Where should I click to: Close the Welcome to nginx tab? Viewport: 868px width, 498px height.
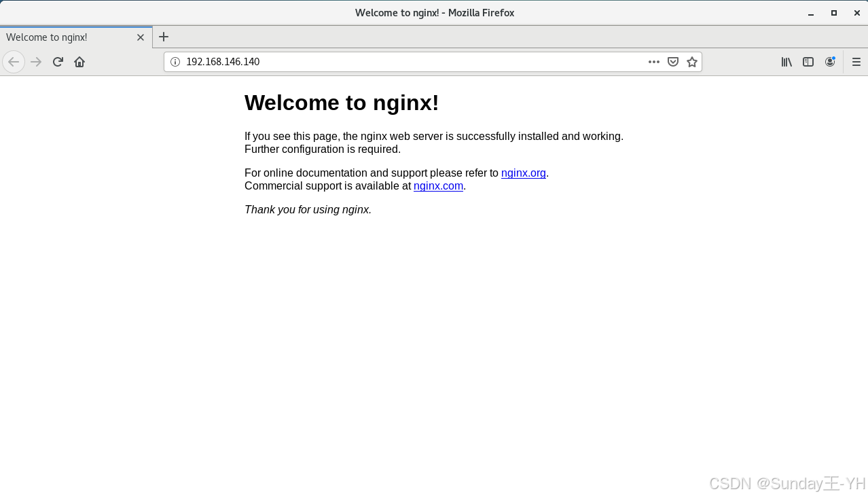141,37
